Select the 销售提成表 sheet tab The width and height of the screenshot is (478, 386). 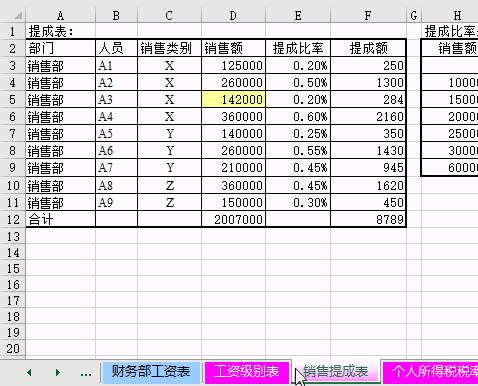336,371
